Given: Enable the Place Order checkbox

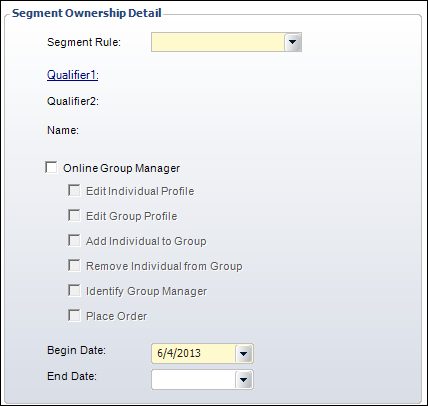Looking at the screenshot, I should coord(74,316).
